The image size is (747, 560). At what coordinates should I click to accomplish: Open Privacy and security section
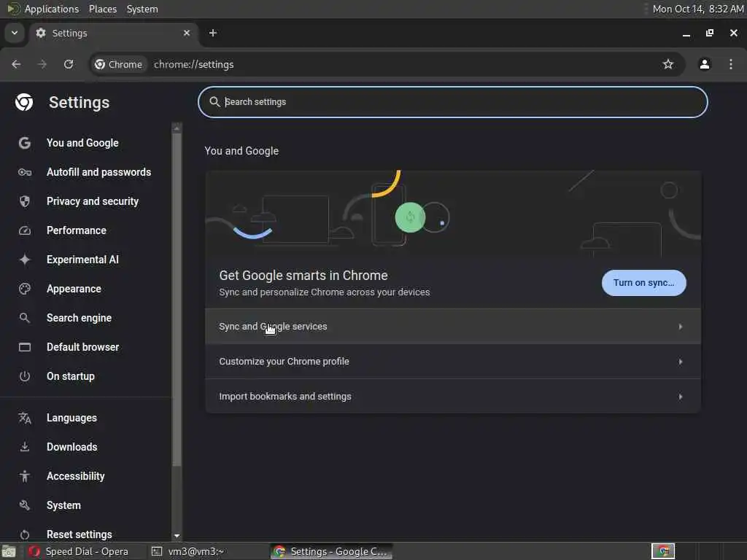click(93, 201)
